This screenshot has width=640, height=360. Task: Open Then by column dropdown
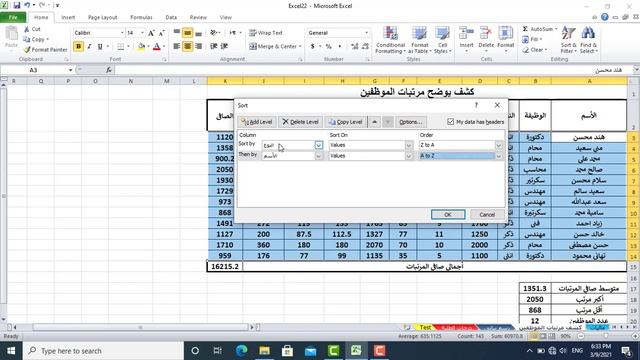[x=319, y=156]
